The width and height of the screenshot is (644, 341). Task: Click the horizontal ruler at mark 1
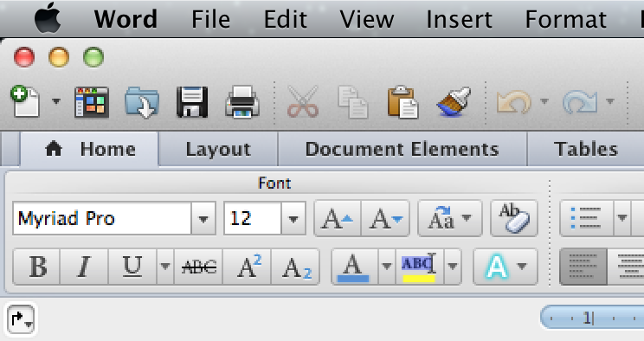coord(588,318)
